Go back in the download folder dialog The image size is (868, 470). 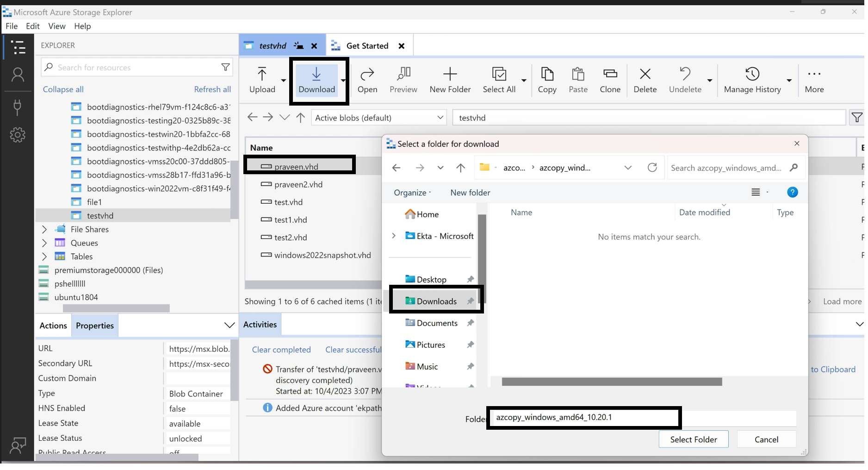[396, 168]
